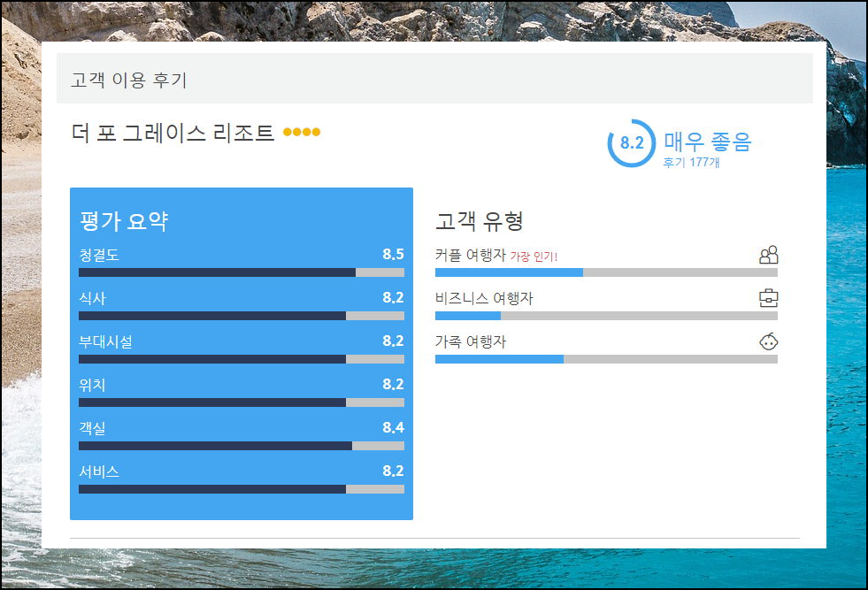This screenshot has width=868, height=590.
Task: Click the 가장 인기! red label
Action: [x=534, y=257]
